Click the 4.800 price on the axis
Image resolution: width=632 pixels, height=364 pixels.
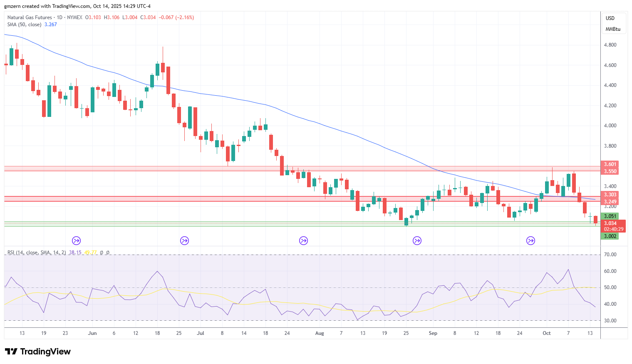(x=610, y=45)
